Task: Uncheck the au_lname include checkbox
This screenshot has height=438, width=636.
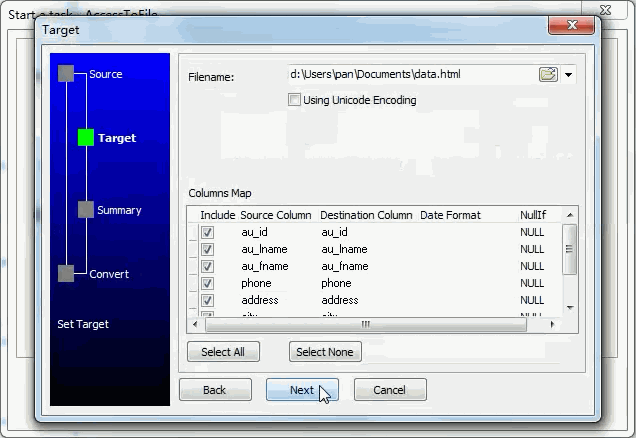Action: [x=207, y=249]
